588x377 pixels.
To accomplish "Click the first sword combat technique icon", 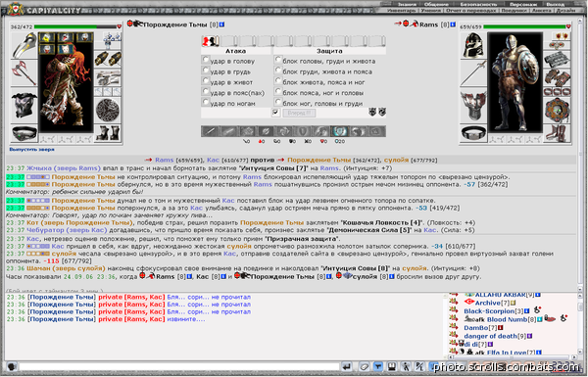I will point(210,131).
